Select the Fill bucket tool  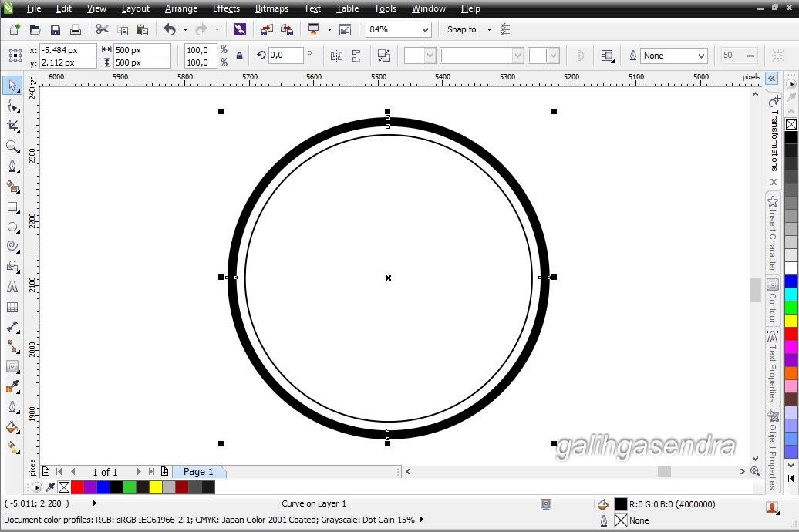point(13,427)
